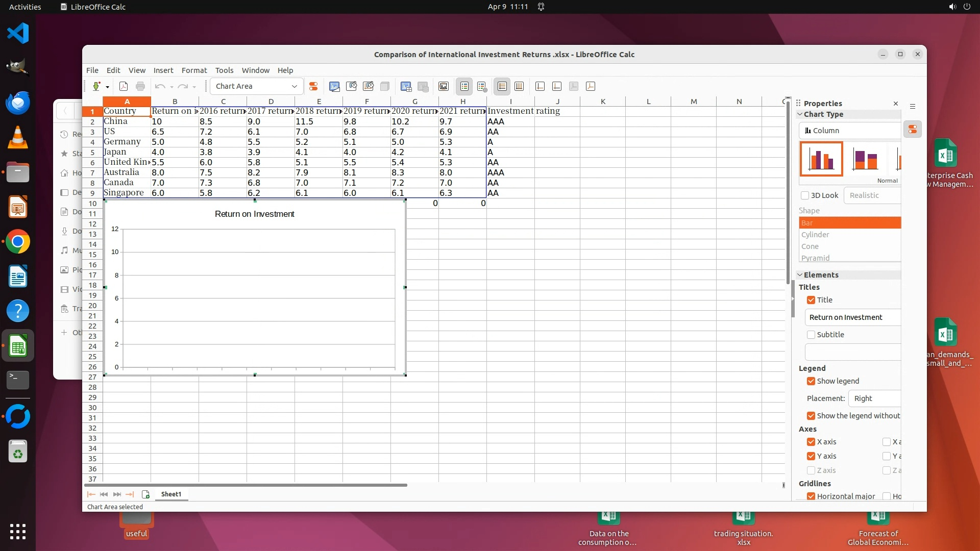This screenshot has width=980, height=551.
Task: Click the Export as PDF toolbar icon
Action: pos(123,86)
